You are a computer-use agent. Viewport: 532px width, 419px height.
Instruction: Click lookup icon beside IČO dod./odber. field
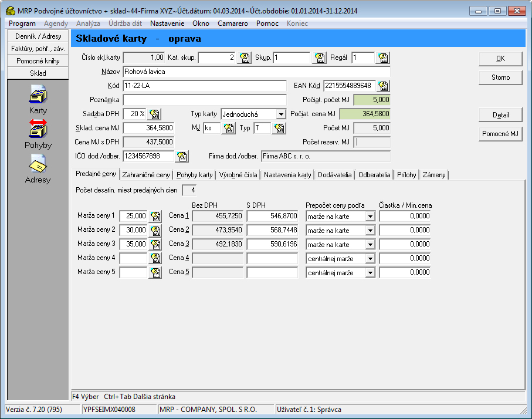click(x=182, y=157)
